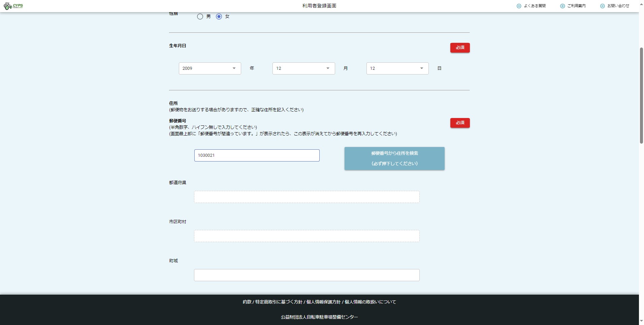Image resolution: width=644 pixels, height=325 pixels.
Task: Click the 町域 text field
Action: [x=307, y=275]
